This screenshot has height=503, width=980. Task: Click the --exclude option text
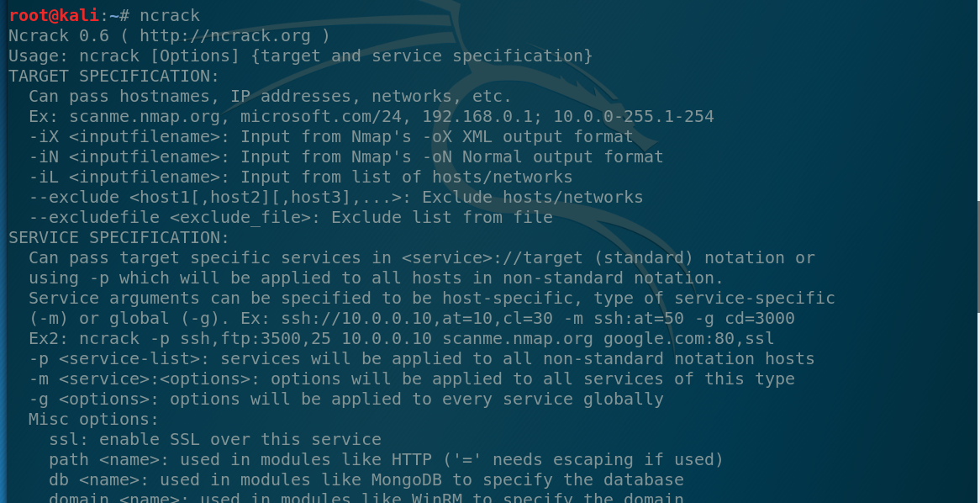(74, 197)
